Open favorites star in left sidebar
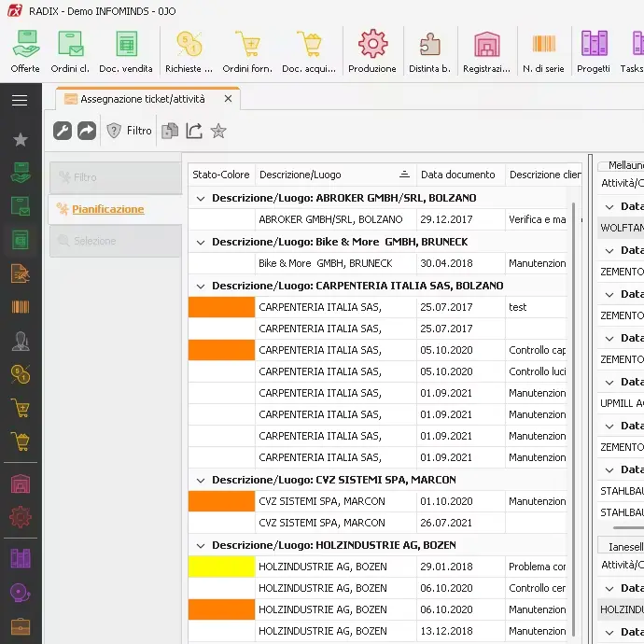This screenshot has height=644, width=644. click(21, 140)
